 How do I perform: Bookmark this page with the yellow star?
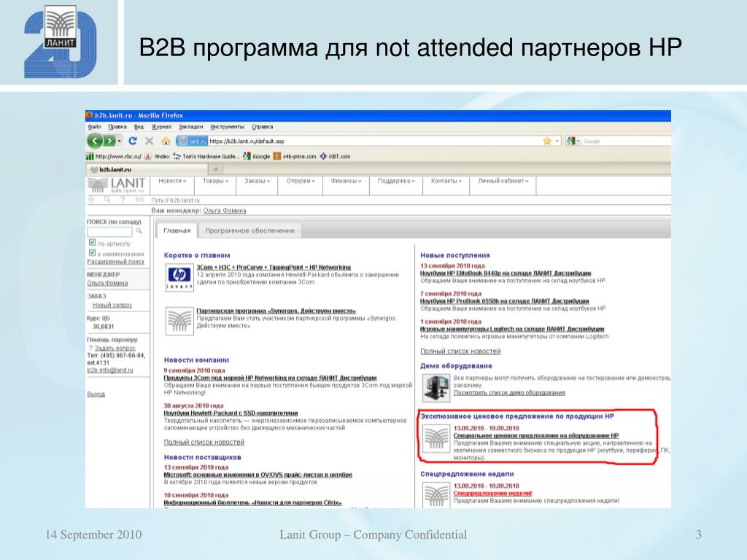tap(547, 141)
